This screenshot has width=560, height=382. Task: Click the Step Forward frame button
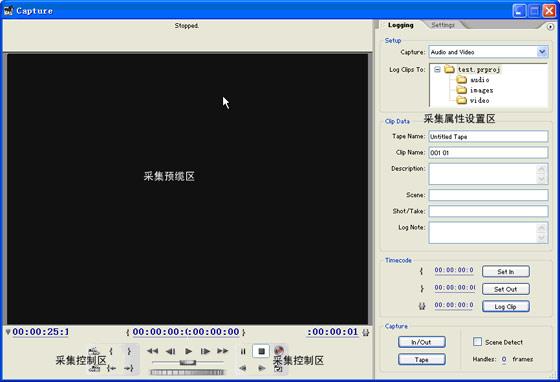[205, 351]
